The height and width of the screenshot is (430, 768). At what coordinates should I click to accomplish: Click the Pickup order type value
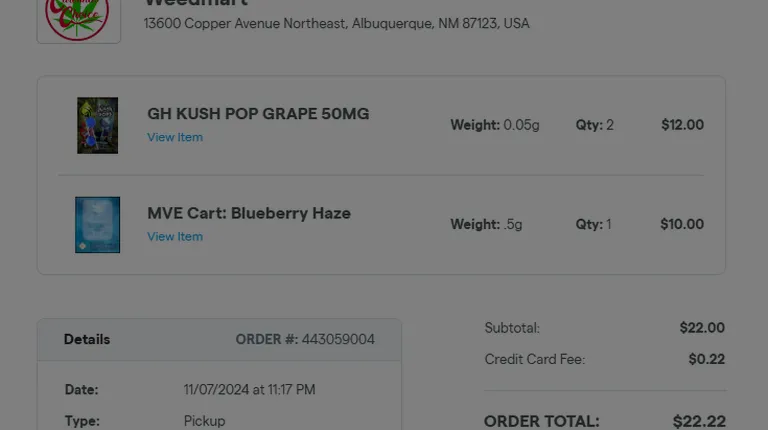[204, 421]
